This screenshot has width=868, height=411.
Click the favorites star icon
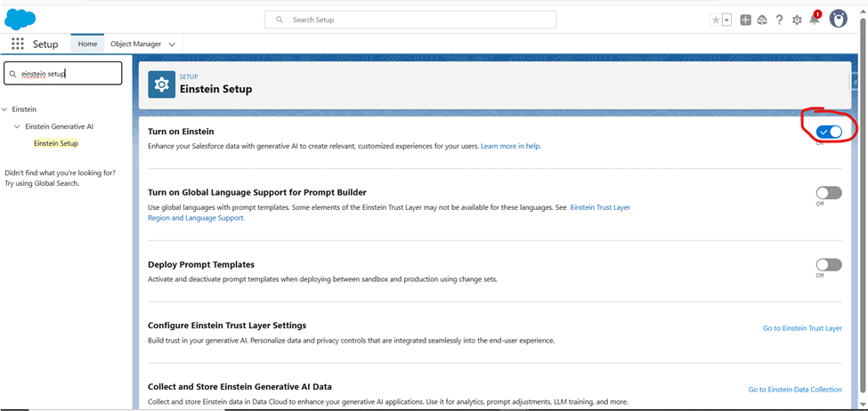click(716, 20)
